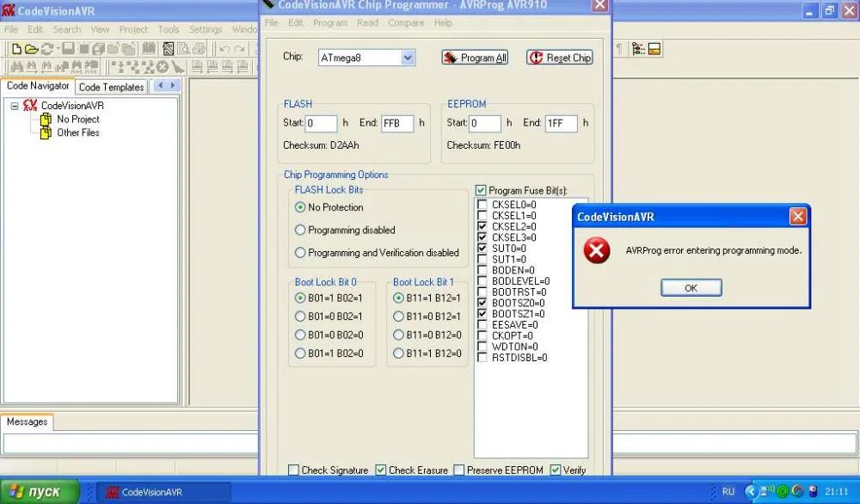Toggle the Navigator tree view icon
This screenshot has height=504, width=860.
click(638, 49)
